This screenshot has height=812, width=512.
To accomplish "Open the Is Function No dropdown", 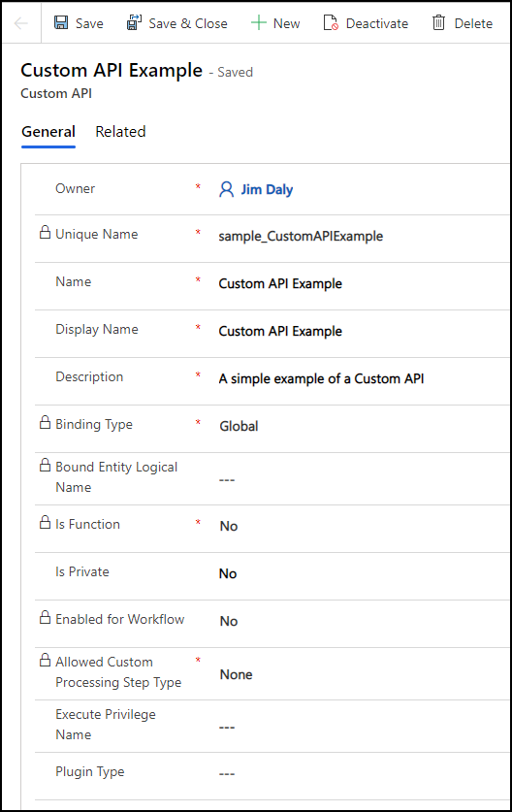I will [228, 526].
